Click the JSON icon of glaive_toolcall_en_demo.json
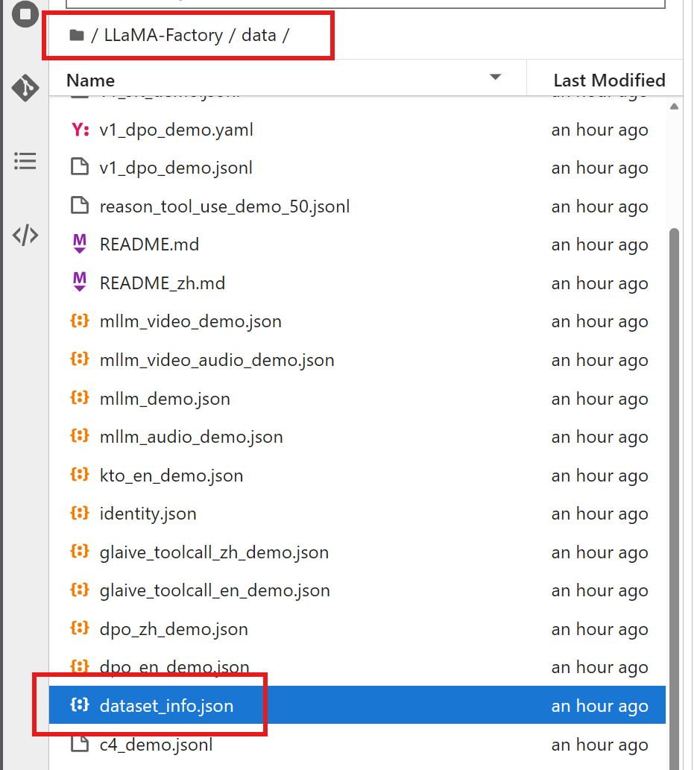The width and height of the screenshot is (700, 770). [80, 590]
